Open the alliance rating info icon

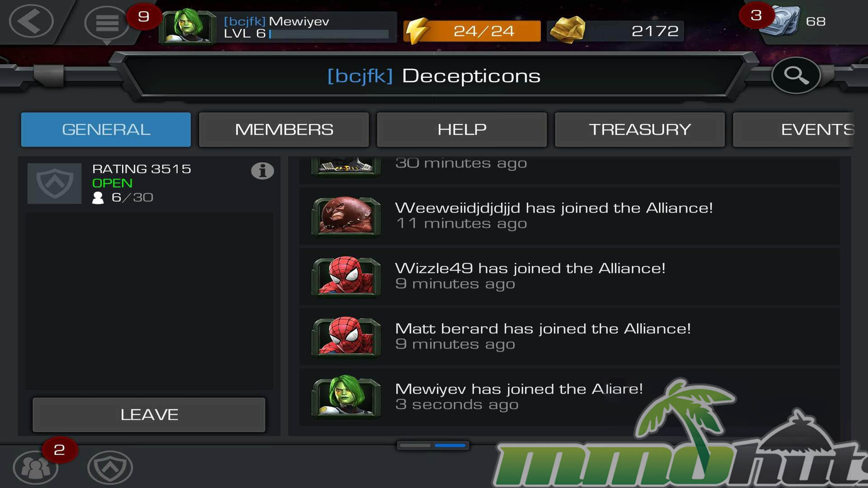(x=262, y=171)
